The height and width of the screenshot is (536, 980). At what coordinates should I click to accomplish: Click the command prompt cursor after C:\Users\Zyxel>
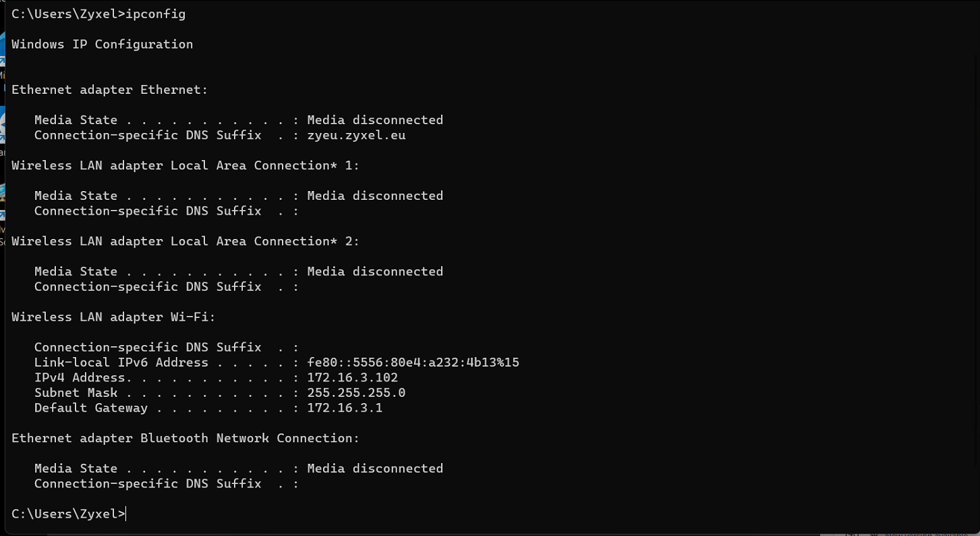pos(125,514)
